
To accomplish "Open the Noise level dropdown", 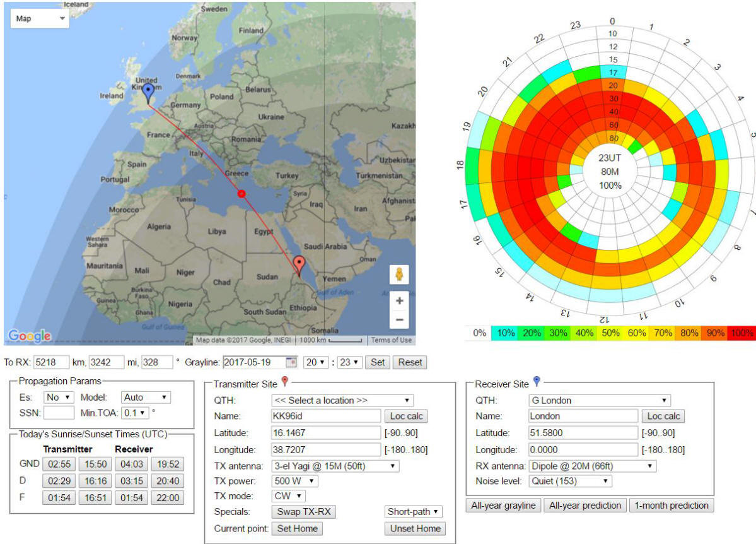I will point(570,481).
